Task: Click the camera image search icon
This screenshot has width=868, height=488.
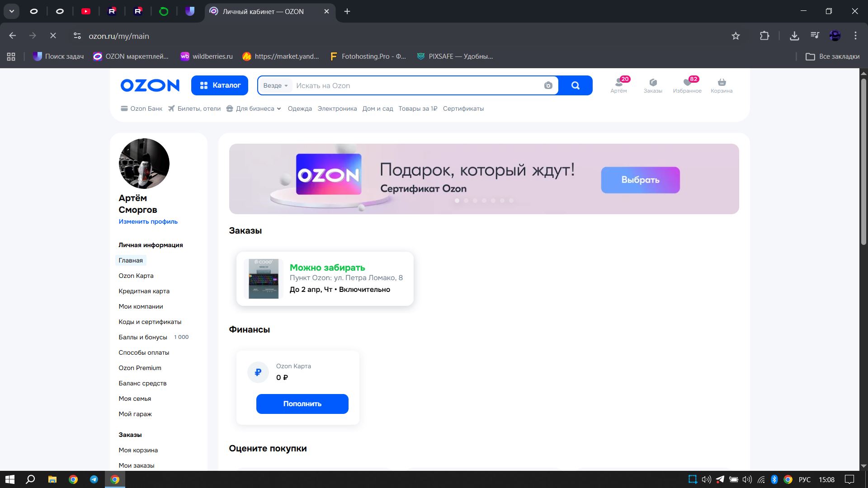Action: (548, 86)
